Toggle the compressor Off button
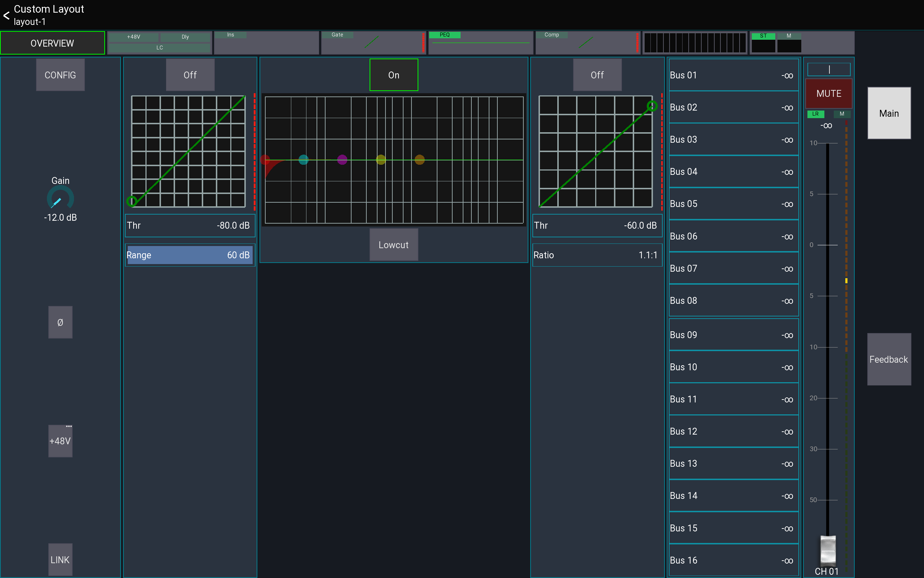 pyautogui.click(x=597, y=75)
